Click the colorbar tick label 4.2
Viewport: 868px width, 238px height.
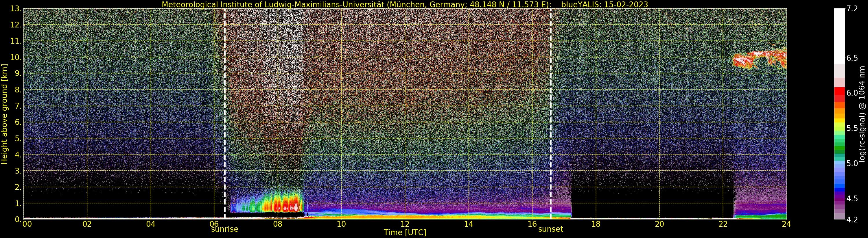[x=852, y=220]
